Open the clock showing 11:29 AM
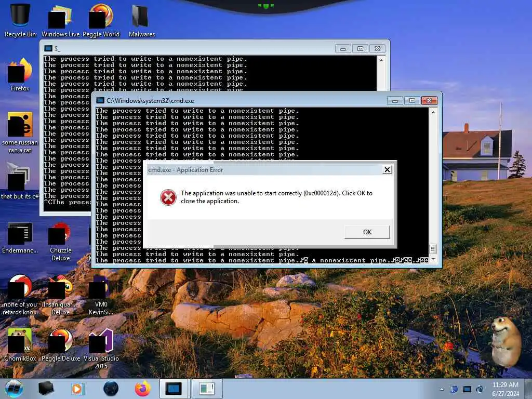Image resolution: width=532 pixels, height=399 pixels. (505, 389)
